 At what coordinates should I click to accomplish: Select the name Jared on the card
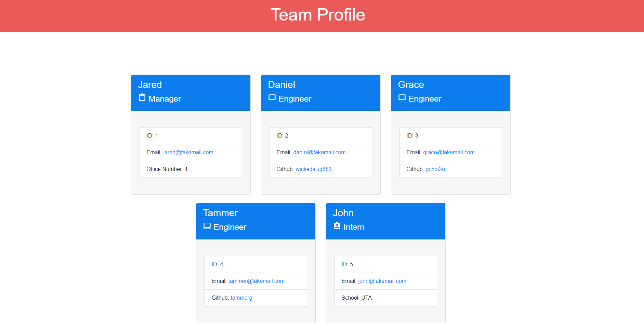point(150,84)
